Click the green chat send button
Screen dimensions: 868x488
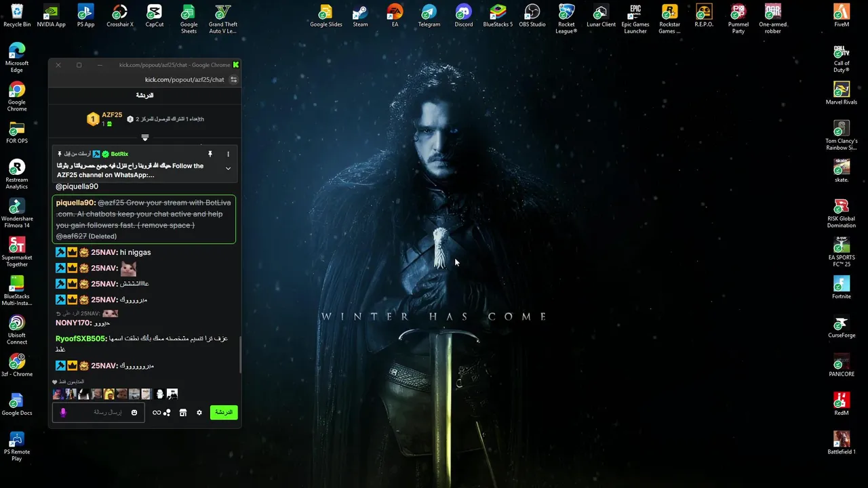(224, 412)
